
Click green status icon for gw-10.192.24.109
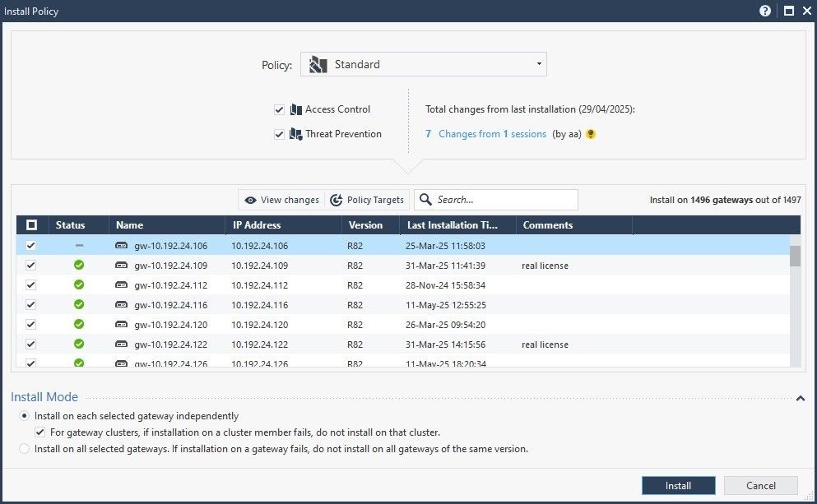click(x=79, y=265)
